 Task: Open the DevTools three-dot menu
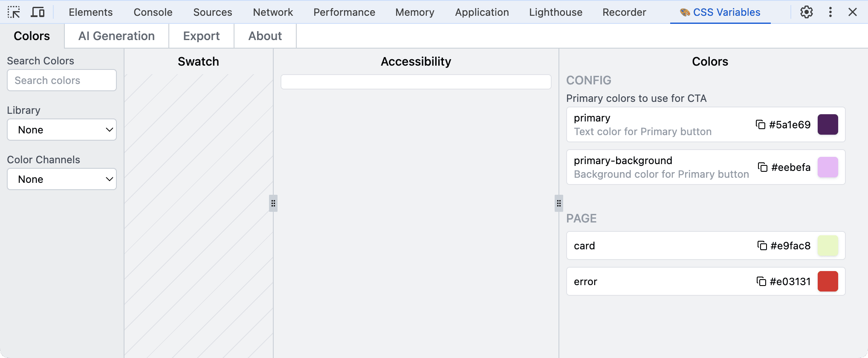830,12
